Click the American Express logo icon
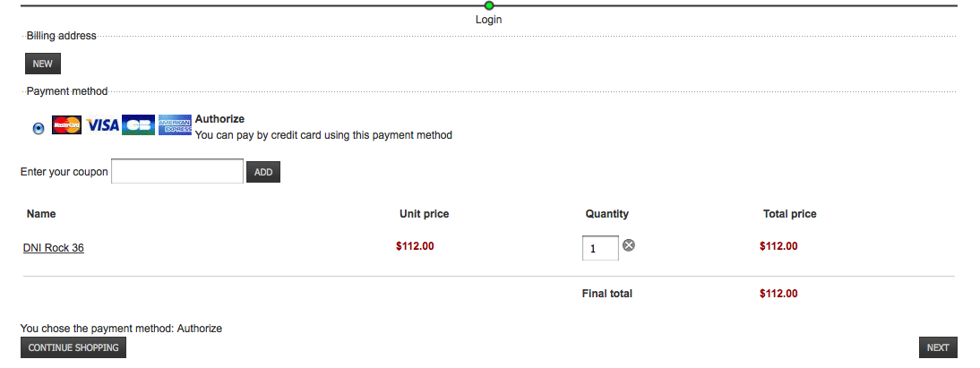 click(176, 125)
